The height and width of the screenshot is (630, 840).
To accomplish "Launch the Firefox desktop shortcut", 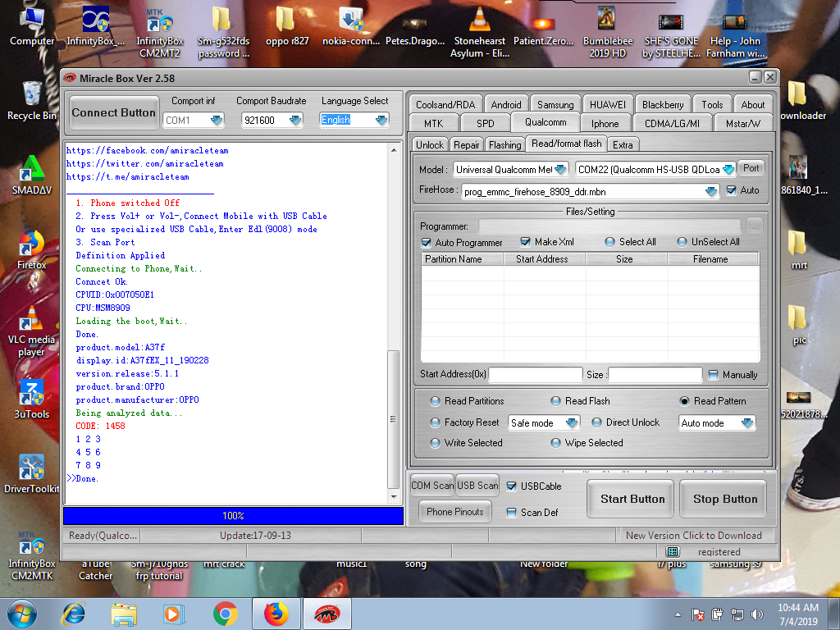I will click(x=32, y=250).
